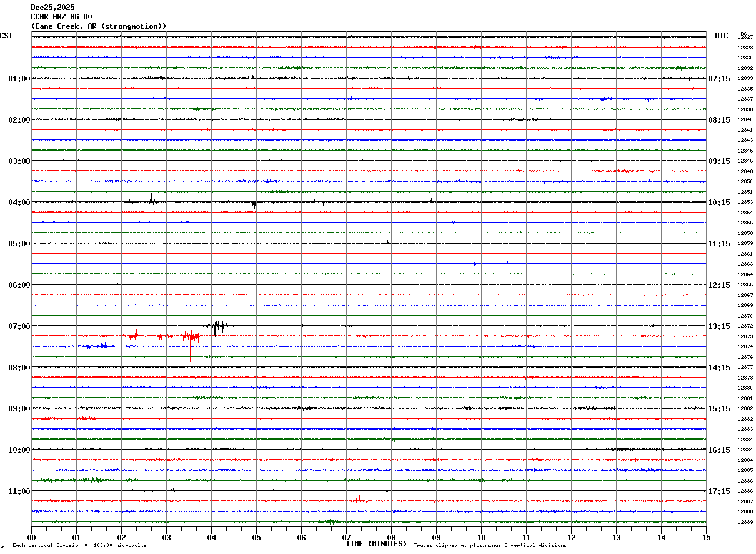Select minute 10 on the bottom axis
The image size is (756, 554).
point(481,537)
